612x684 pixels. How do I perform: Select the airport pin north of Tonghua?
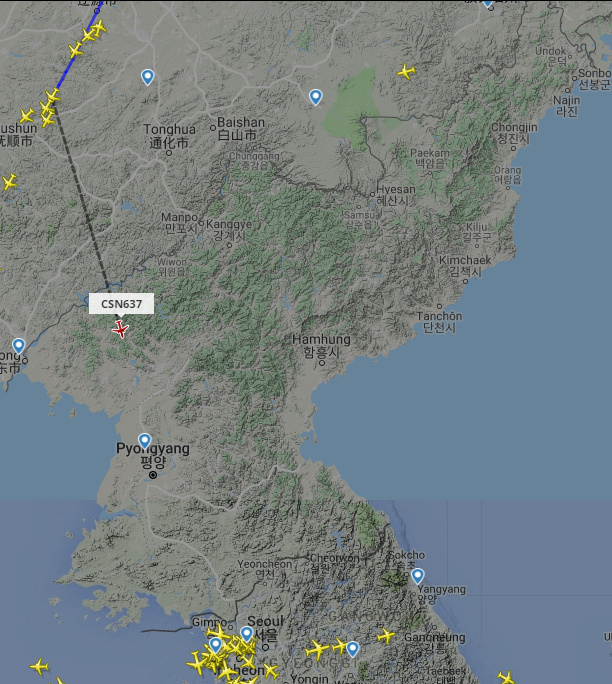pos(147,77)
